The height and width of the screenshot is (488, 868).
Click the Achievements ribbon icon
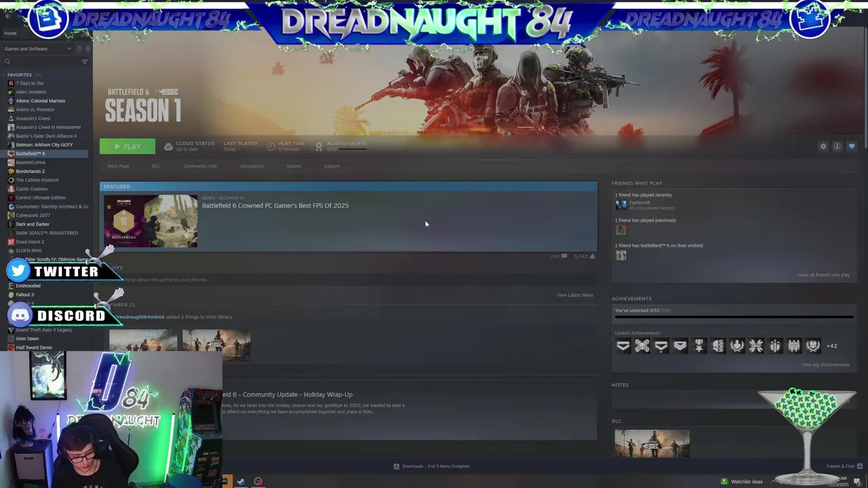(319, 146)
